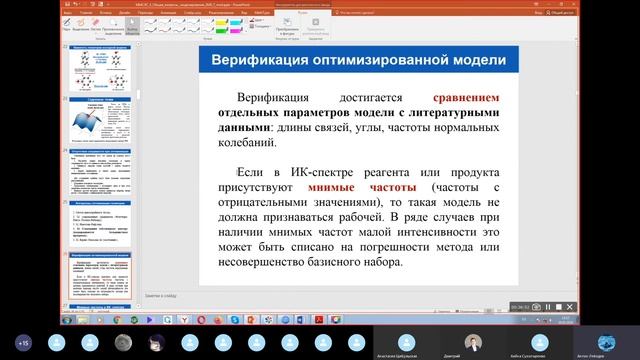Select slide 25 thumbnail in the panel

[x=100, y=224]
